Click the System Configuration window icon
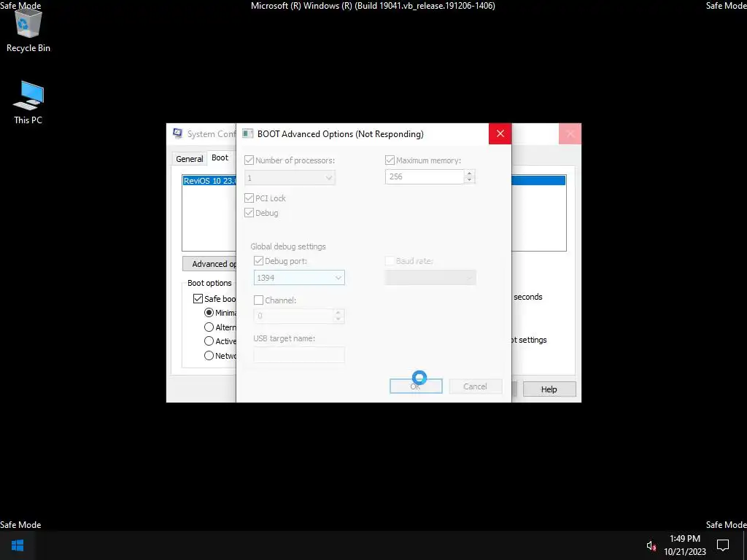 point(178,133)
